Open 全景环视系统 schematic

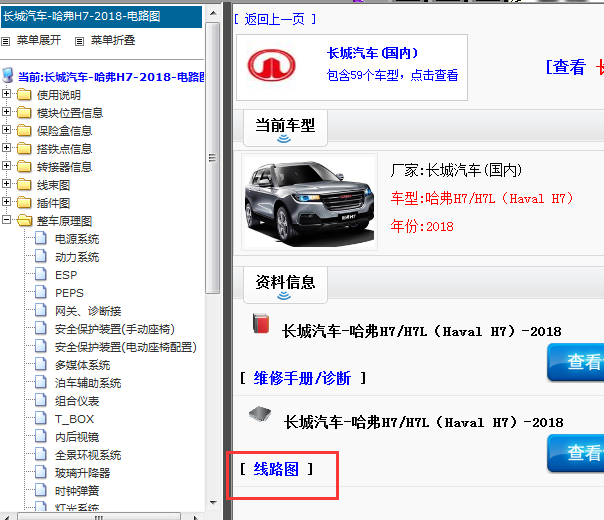[88, 455]
